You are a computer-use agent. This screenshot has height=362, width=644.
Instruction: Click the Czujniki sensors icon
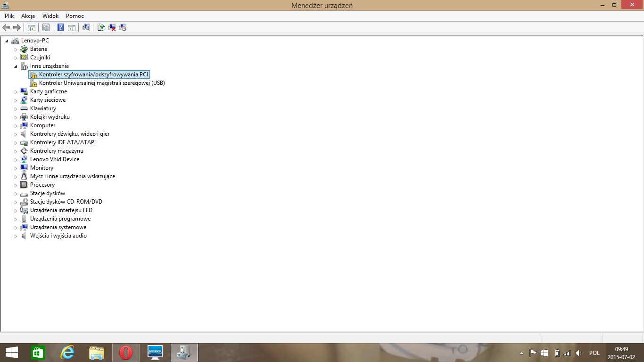[x=24, y=58]
